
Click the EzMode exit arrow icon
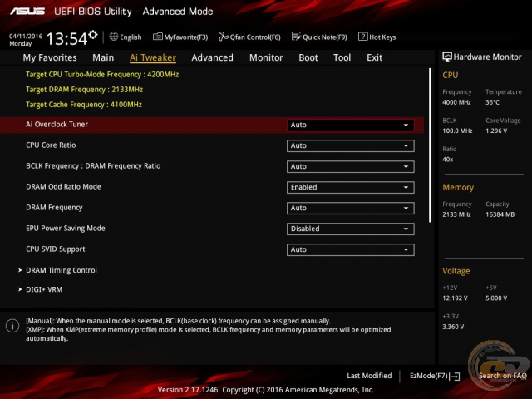coord(455,376)
